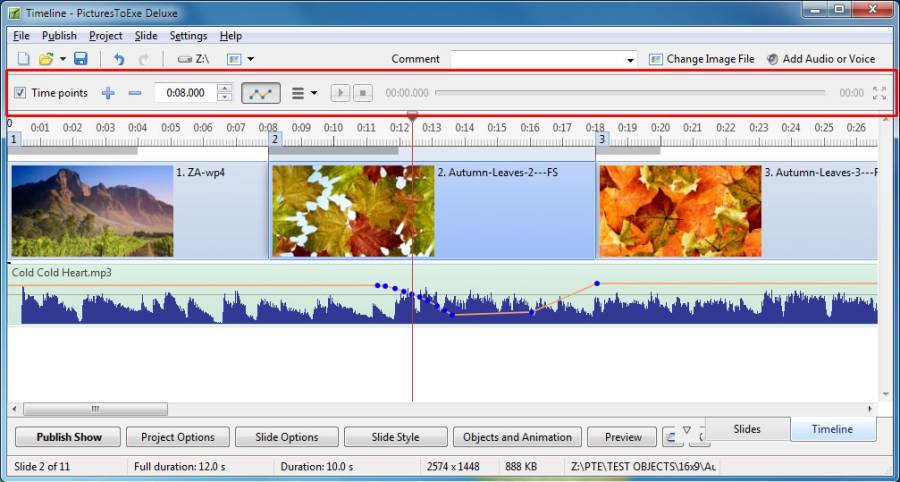Uncheck the Time points checkbox

coord(21,93)
